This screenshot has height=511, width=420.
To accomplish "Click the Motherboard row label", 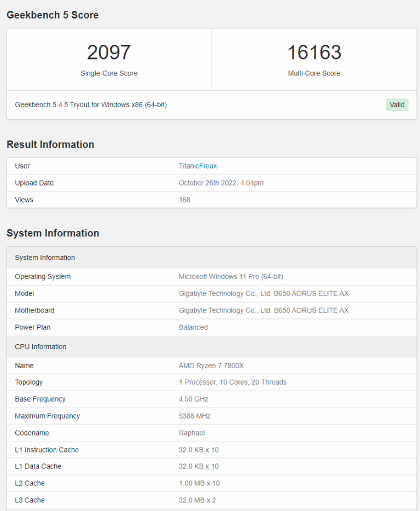I will click(x=34, y=310).
